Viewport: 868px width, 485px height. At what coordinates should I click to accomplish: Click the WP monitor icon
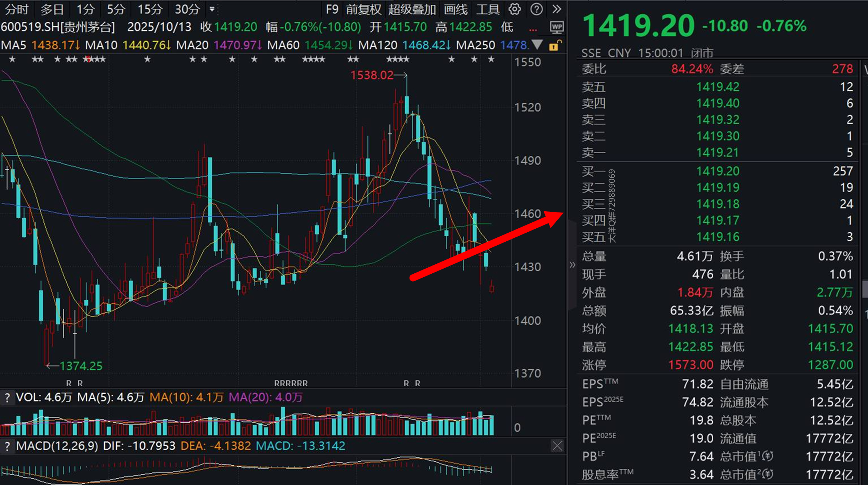[x=557, y=27]
